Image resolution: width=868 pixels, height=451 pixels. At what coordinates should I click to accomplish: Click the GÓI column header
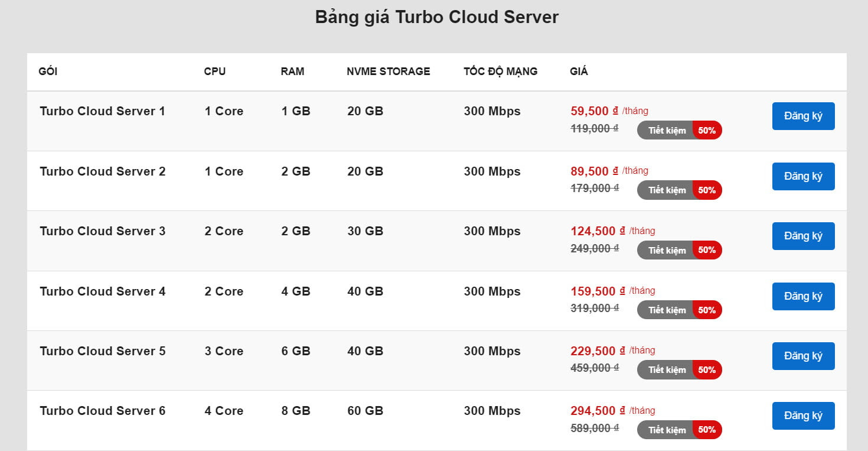pyautogui.click(x=48, y=71)
